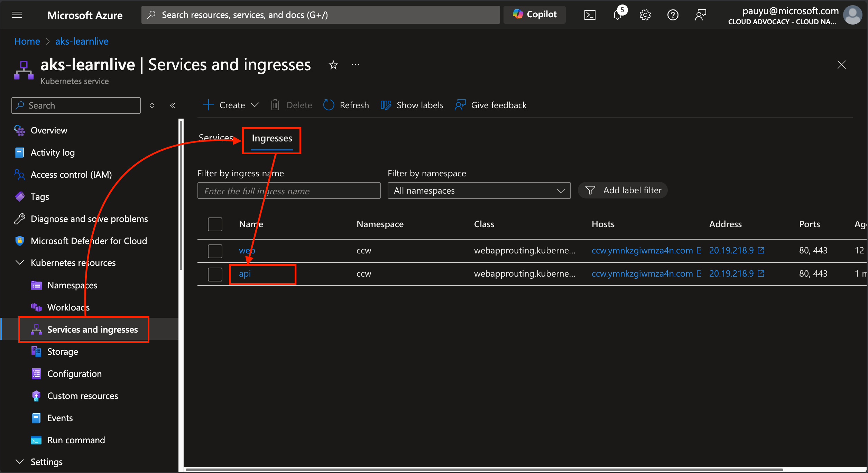Sort by Class column header

[484, 224]
